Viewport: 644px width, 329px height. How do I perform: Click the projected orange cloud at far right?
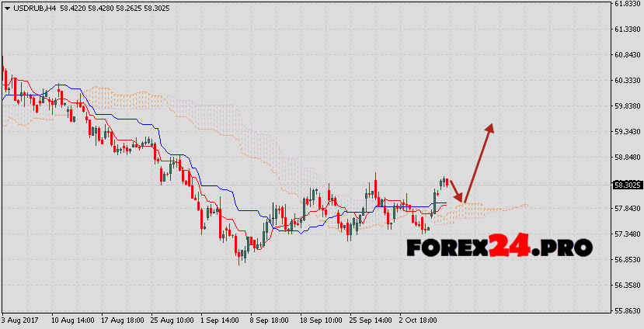505,208
